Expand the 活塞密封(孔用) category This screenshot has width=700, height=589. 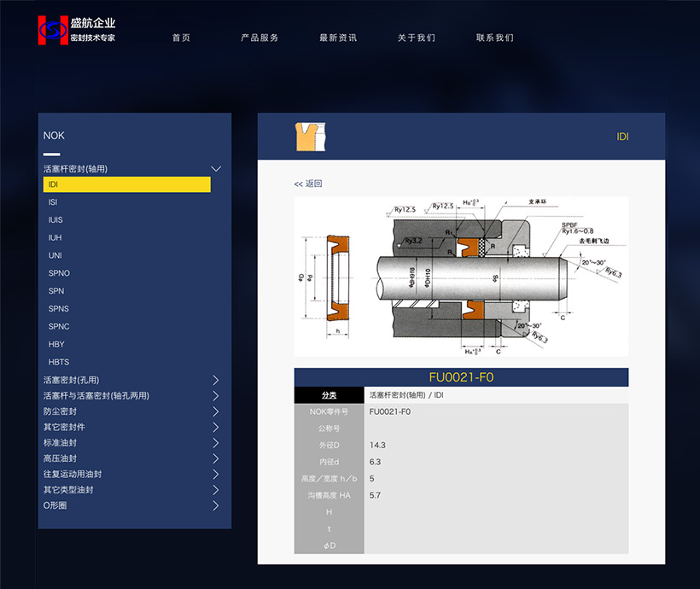tap(216, 380)
